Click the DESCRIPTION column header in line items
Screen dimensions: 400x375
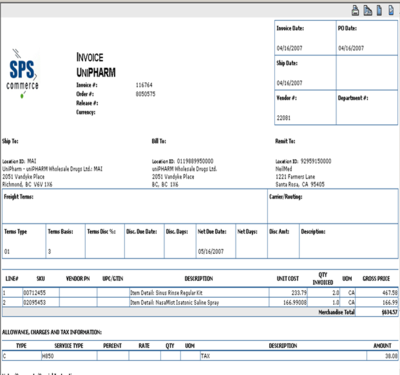point(199,278)
